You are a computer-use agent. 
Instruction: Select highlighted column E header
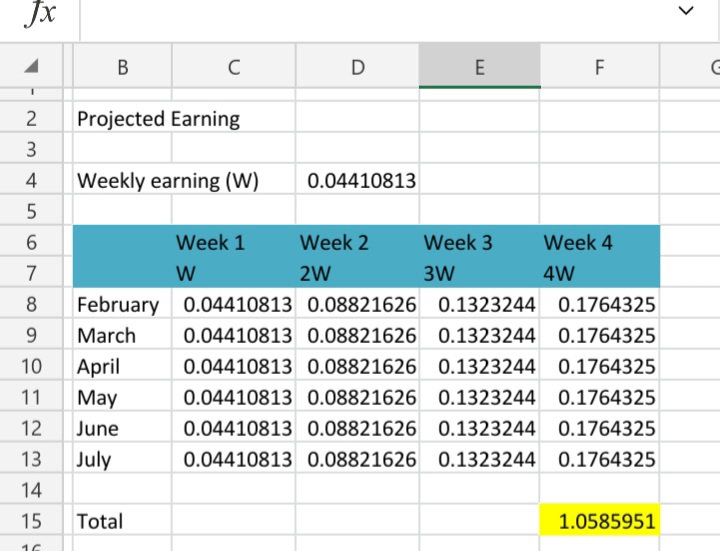(x=479, y=66)
